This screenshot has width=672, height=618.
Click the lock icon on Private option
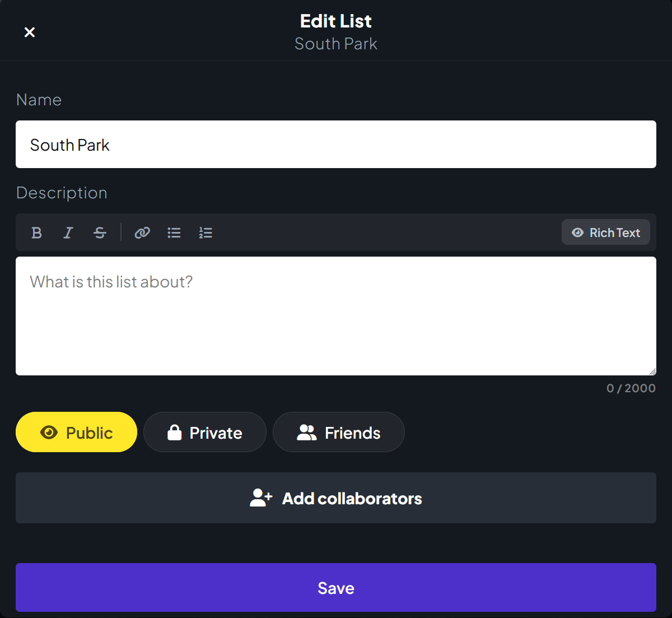coord(175,433)
